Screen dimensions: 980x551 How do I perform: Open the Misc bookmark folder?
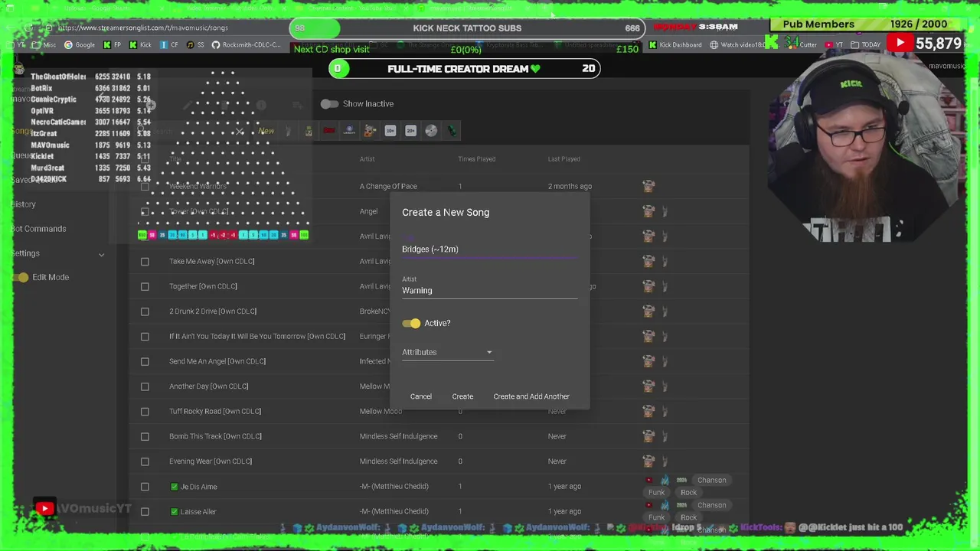(x=44, y=45)
